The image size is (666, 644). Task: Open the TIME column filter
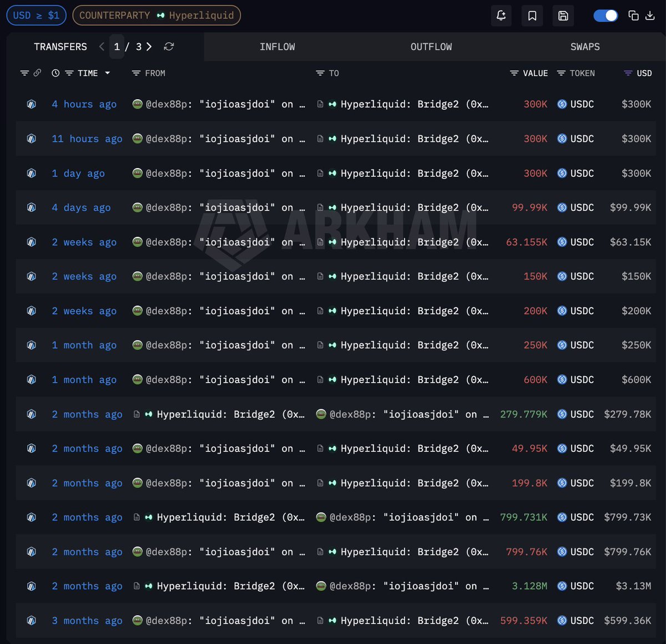(69, 73)
